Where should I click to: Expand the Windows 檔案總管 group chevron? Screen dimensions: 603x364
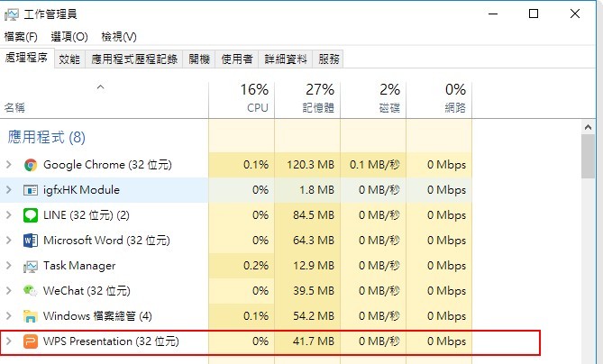click(9, 316)
